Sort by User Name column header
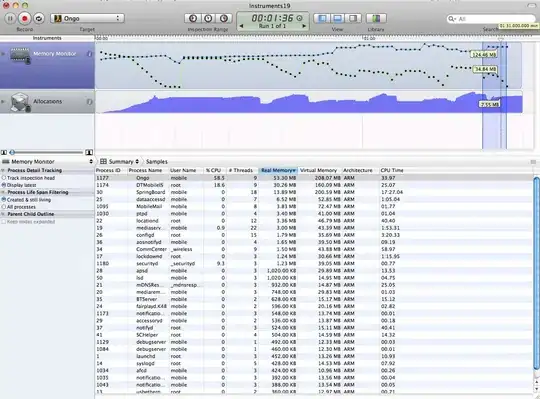The image size is (540, 399). (186, 170)
